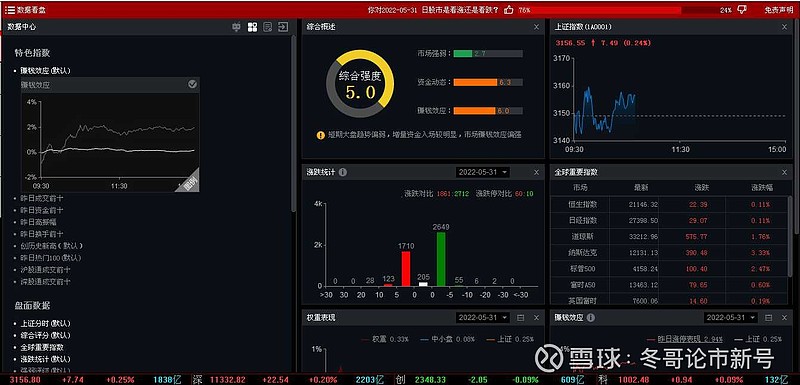Vote bearish with the thumbs-down icon

[742, 10]
